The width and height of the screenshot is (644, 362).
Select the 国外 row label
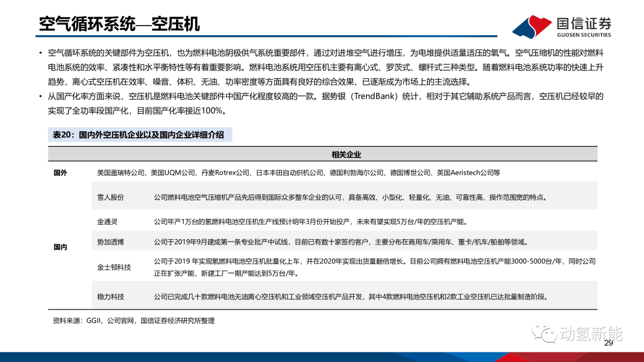[x=60, y=173]
